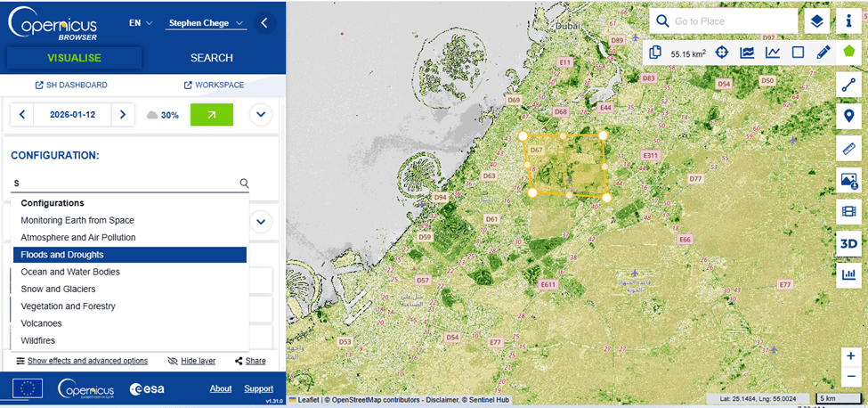Share the current visualisation
The height and width of the screenshot is (408, 868).
point(250,361)
